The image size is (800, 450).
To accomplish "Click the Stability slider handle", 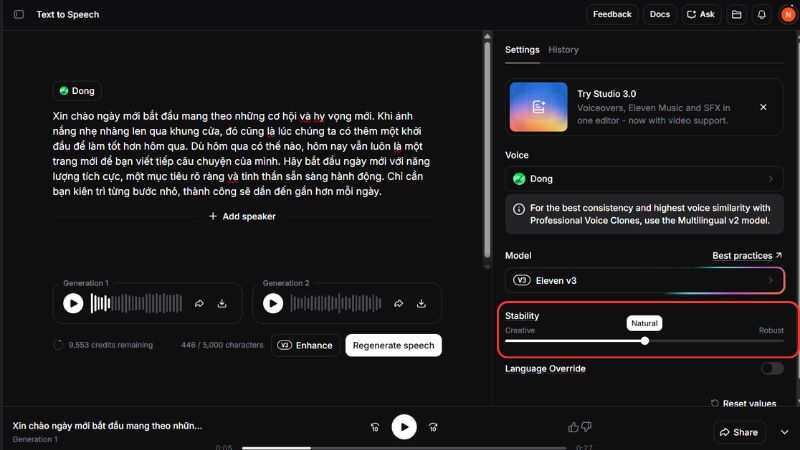I will 645,341.
